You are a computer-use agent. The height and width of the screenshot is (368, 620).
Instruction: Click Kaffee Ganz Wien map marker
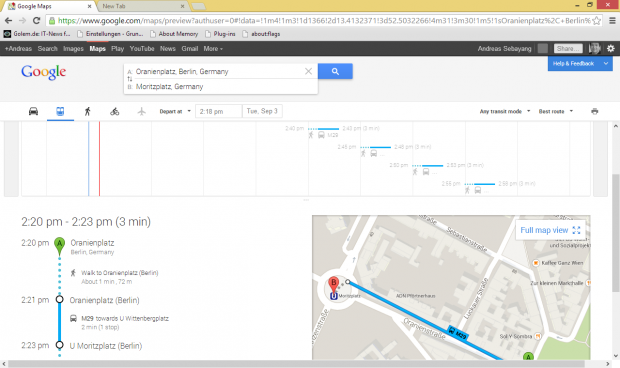click(536, 263)
